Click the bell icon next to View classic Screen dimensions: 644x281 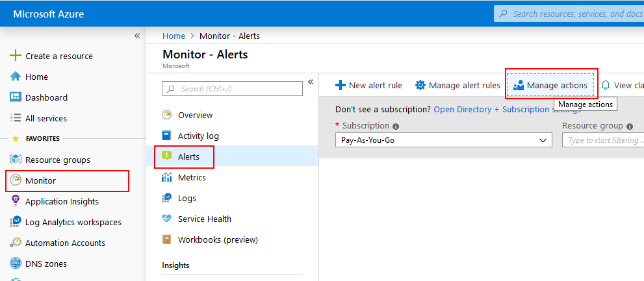coord(606,85)
